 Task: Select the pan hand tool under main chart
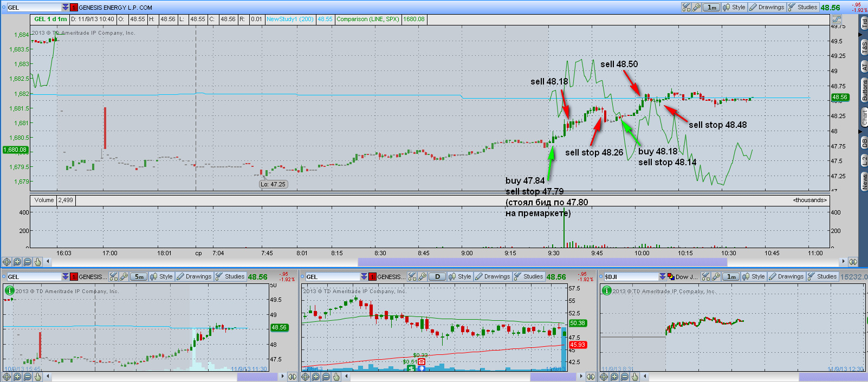pos(37,262)
